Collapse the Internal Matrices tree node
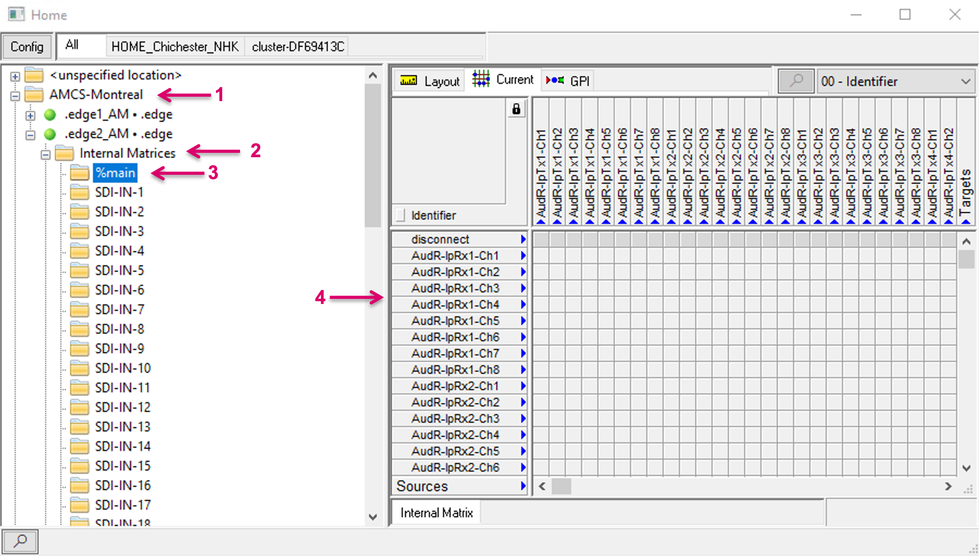The height and width of the screenshot is (556, 980). [45, 155]
